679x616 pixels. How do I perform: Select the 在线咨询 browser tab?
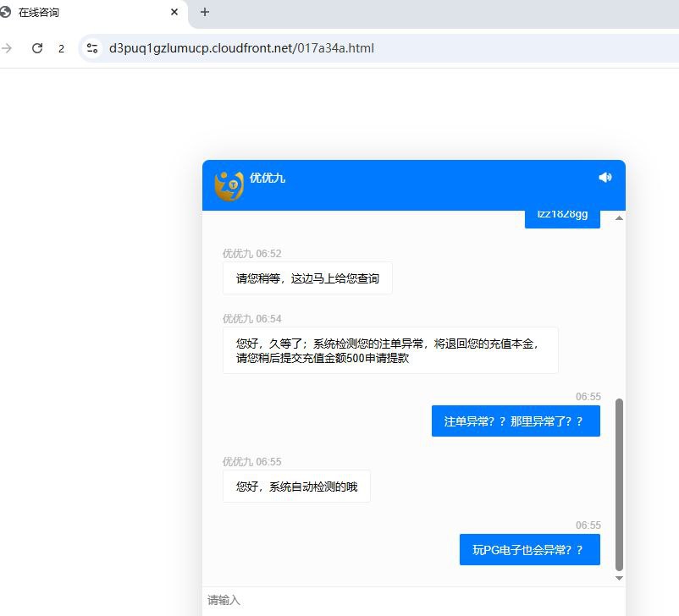[x=85, y=13]
